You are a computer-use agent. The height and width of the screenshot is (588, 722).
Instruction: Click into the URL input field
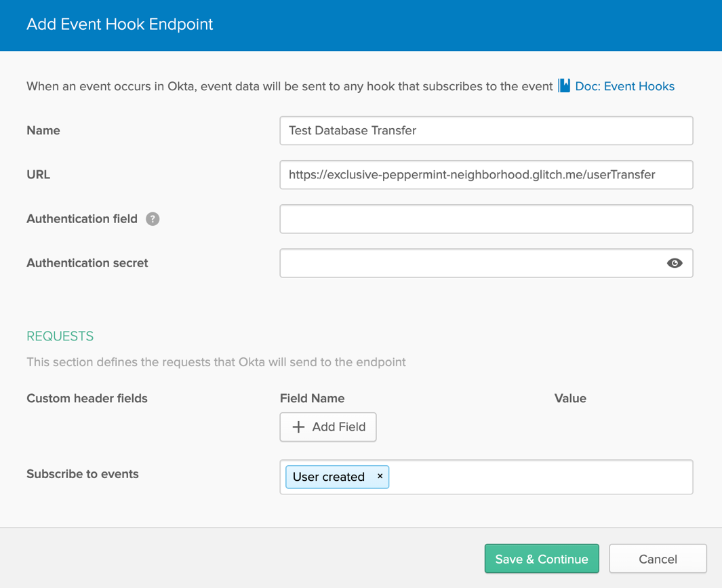485,175
